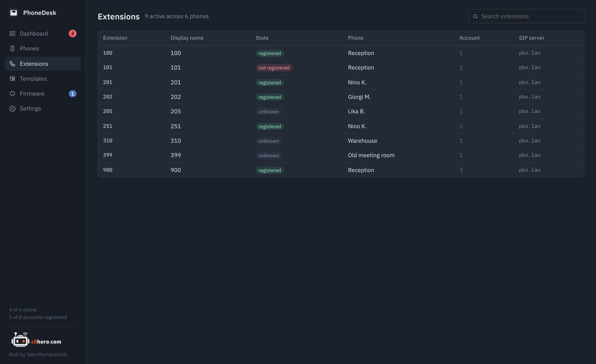Click the registered badge in row 100
This screenshot has height=364, width=596.
pos(270,53)
